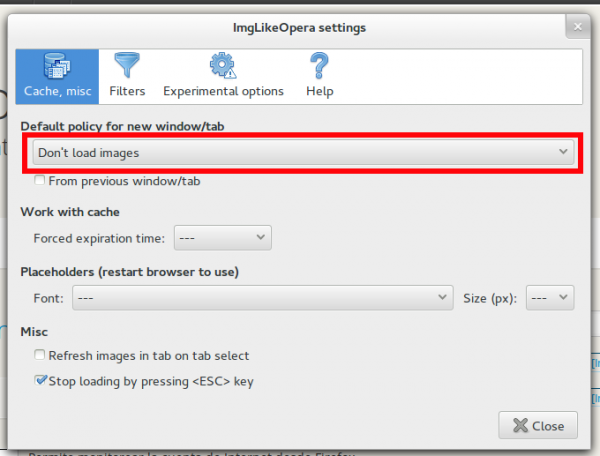Enable Refresh images in tab on tab select
Screen dimensions: 600x456
39,355
